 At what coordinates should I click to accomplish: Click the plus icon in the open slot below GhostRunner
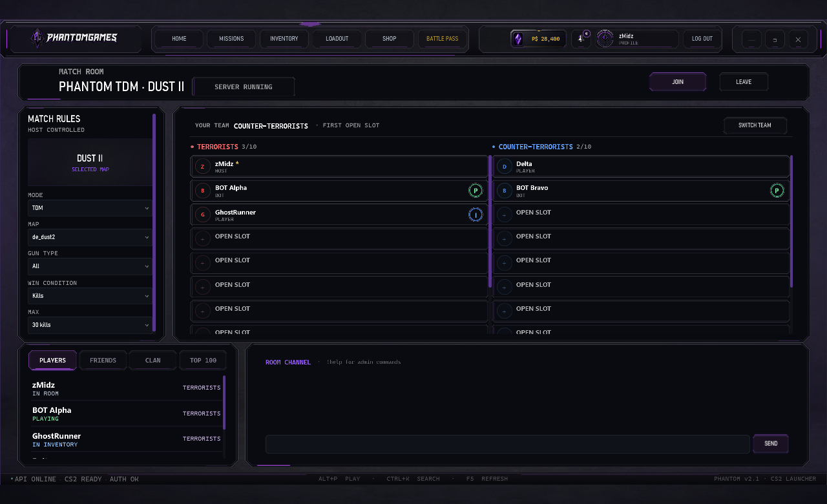coord(203,239)
